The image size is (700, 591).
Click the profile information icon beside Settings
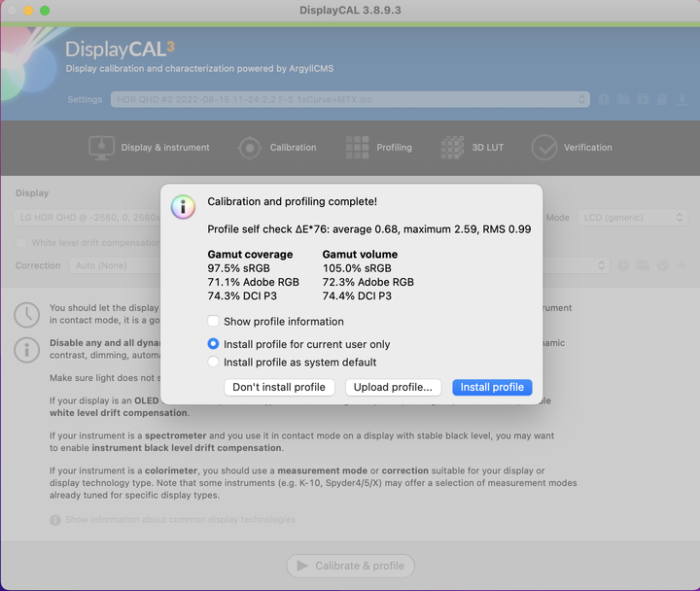(x=605, y=99)
